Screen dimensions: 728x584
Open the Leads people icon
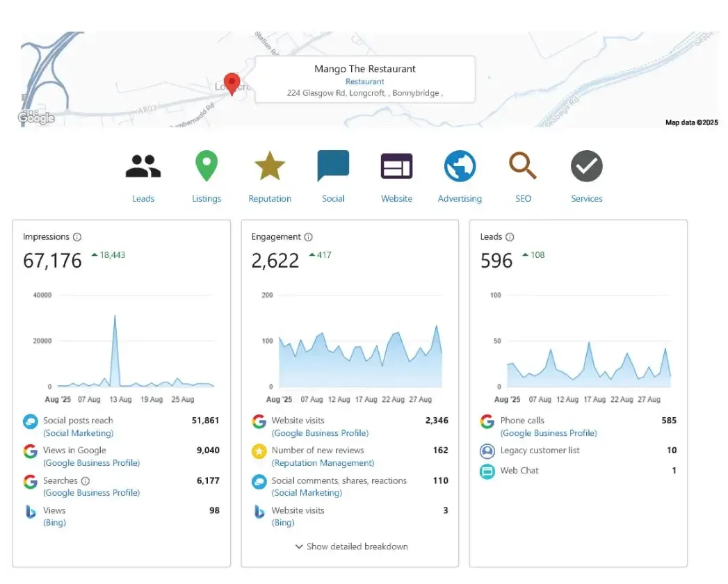[x=143, y=167]
